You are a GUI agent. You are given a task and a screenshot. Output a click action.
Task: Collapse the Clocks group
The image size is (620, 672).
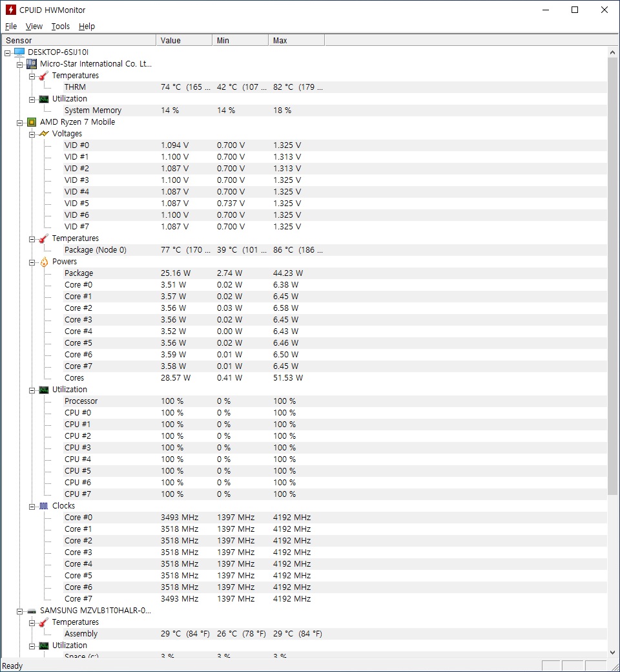pos(32,507)
